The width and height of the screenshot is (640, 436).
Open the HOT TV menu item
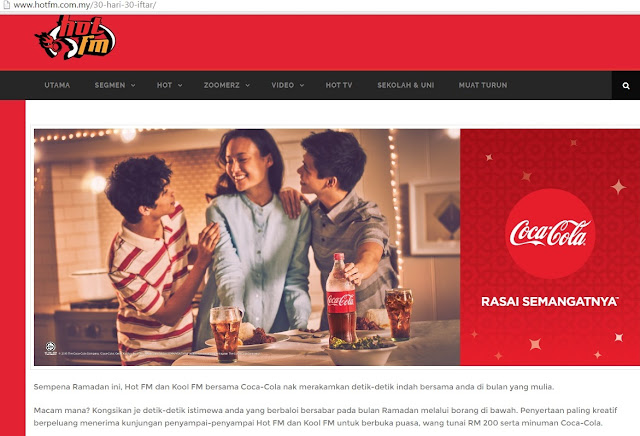pyautogui.click(x=339, y=85)
